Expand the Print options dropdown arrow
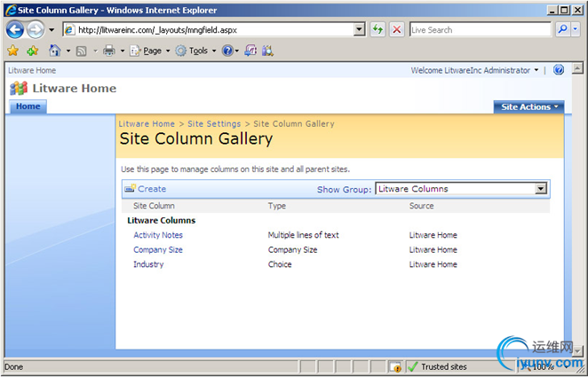Screen dimensions: 588x377 (x=123, y=51)
